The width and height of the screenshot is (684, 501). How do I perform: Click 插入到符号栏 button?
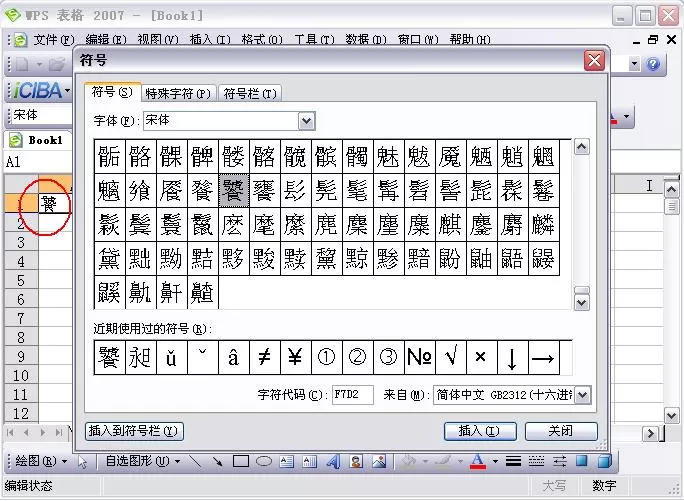tap(134, 431)
